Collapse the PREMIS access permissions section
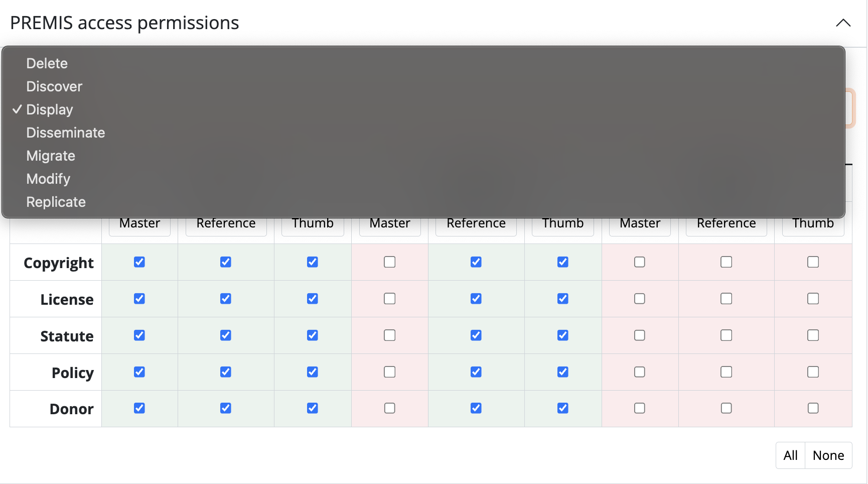The image size is (868, 484). [843, 23]
